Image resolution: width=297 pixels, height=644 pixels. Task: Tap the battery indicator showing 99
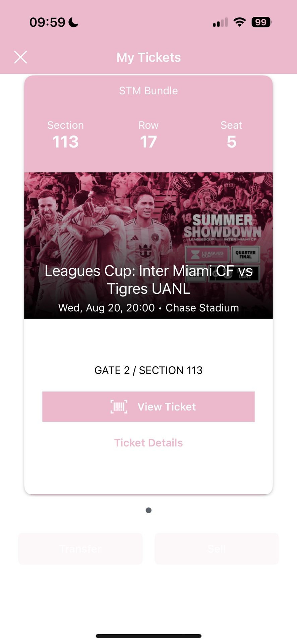click(261, 22)
